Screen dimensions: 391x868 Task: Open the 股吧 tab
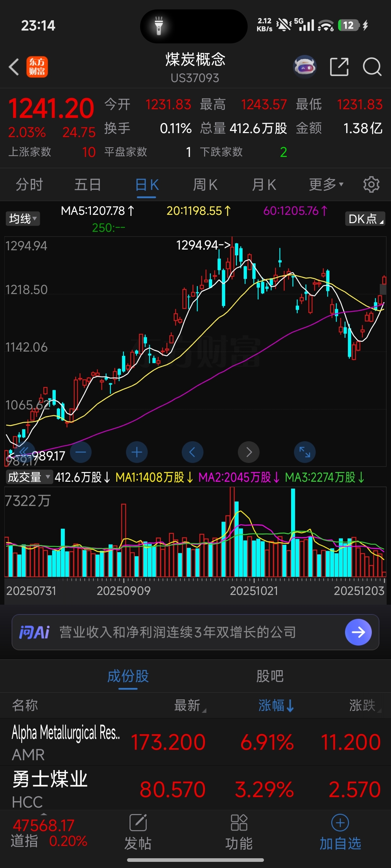[270, 676]
